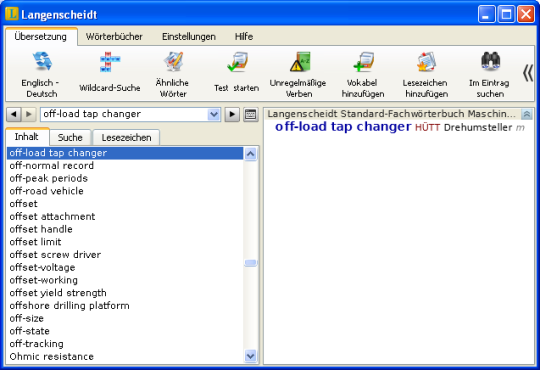Add a bookmark via Lesezeichen hinzufügen

[x=426, y=74]
